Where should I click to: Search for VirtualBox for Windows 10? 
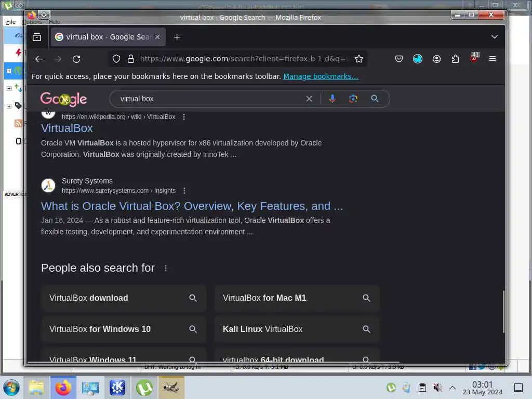tap(124, 329)
